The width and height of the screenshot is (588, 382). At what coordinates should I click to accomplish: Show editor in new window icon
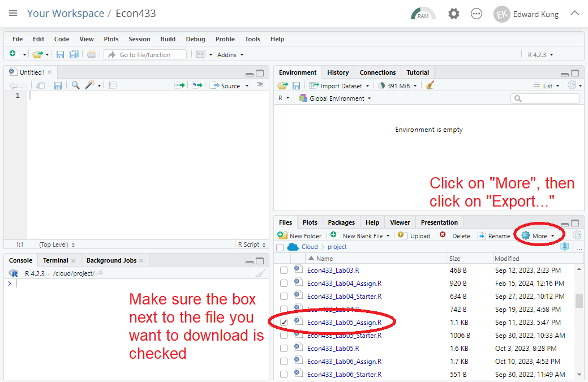(x=41, y=85)
